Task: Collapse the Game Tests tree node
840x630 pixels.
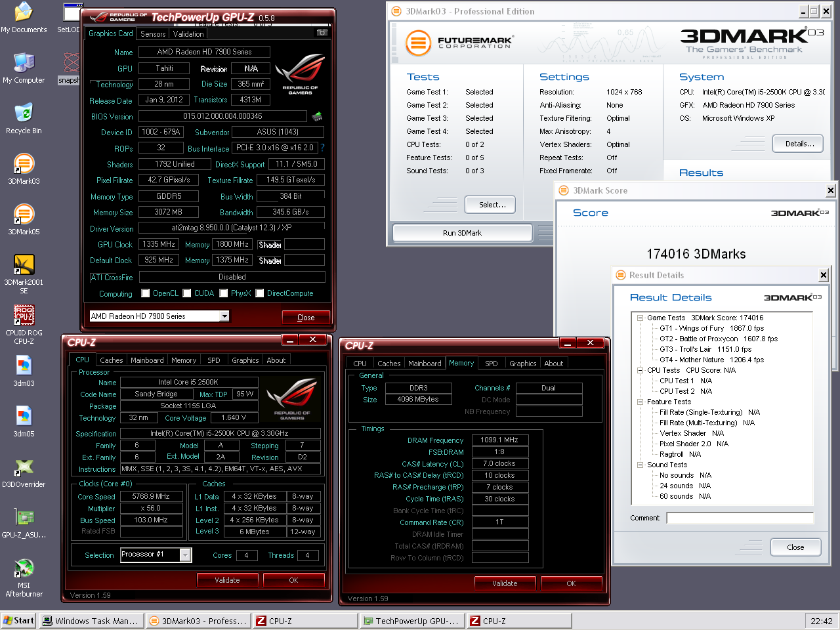Action: [640, 318]
